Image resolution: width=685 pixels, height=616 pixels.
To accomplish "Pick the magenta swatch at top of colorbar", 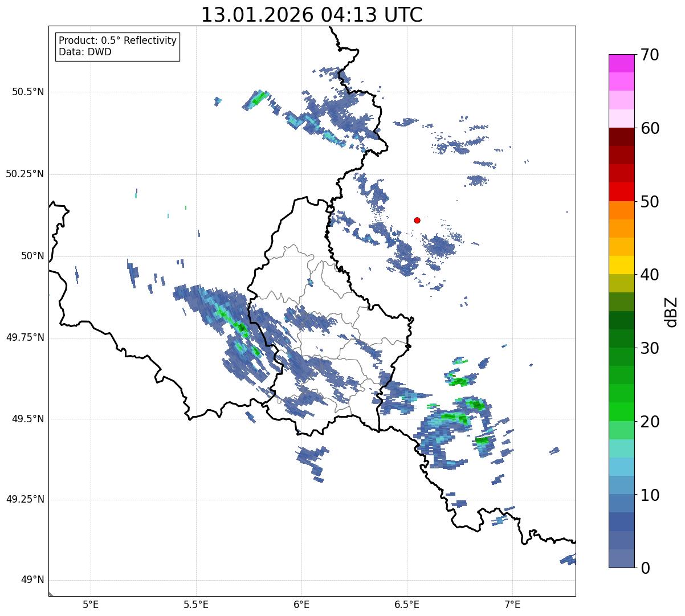I will [x=621, y=63].
